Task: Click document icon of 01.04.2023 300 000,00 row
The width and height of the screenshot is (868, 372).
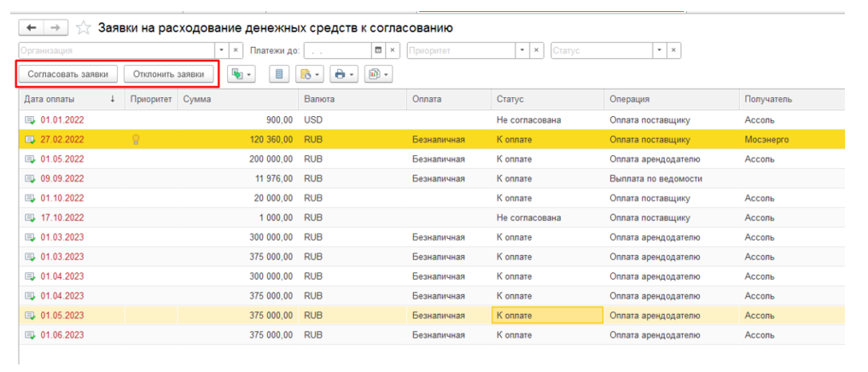Action: click(29, 276)
